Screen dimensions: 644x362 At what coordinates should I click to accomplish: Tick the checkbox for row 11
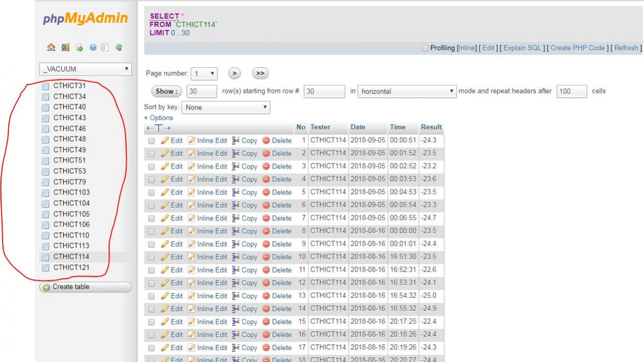tap(151, 270)
